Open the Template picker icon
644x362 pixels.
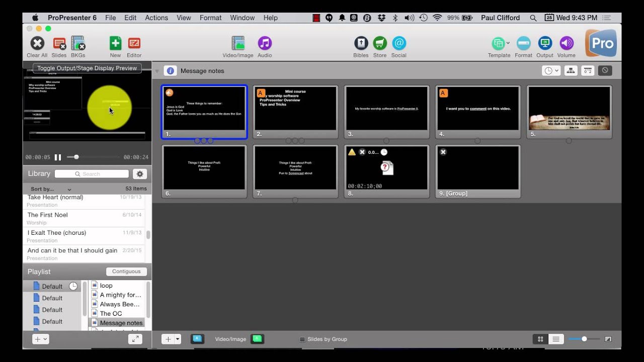click(x=498, y=43)
